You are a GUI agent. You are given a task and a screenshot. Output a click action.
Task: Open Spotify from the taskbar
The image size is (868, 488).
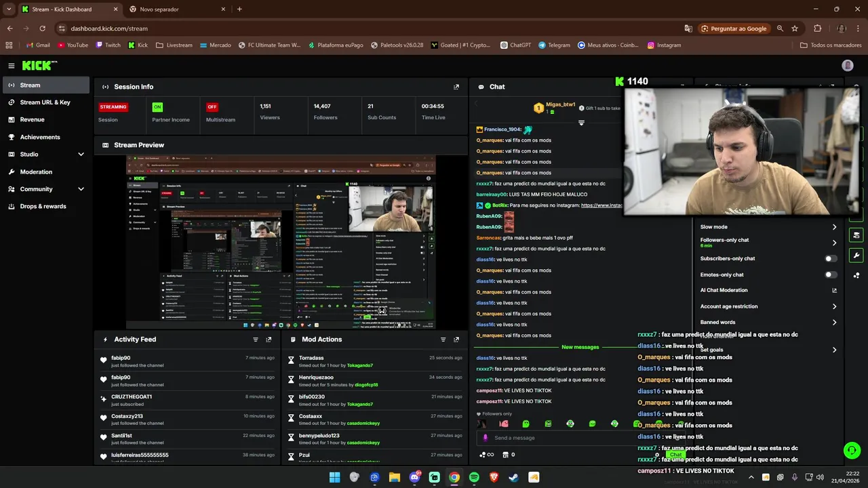tap(474, 477)
